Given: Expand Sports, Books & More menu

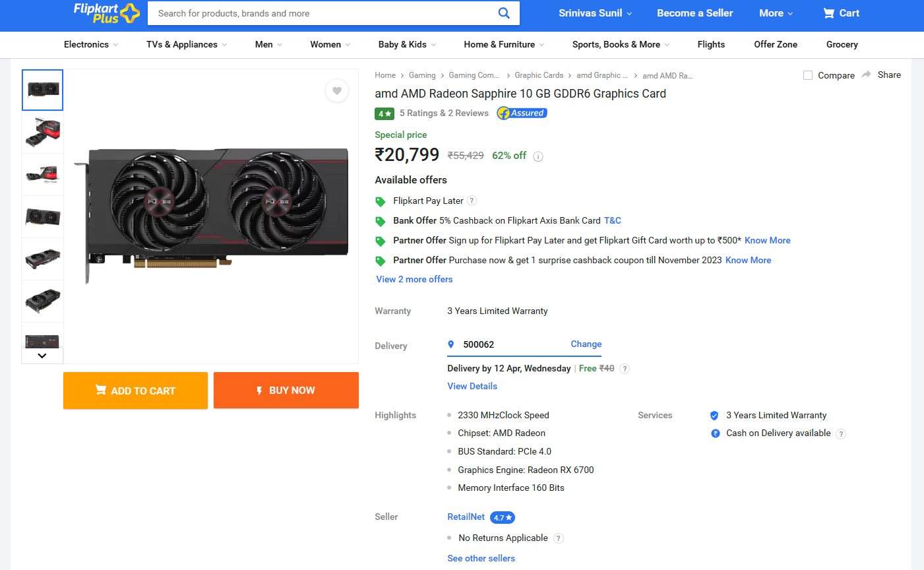Looking at the screenshot, I should (621, 44).
